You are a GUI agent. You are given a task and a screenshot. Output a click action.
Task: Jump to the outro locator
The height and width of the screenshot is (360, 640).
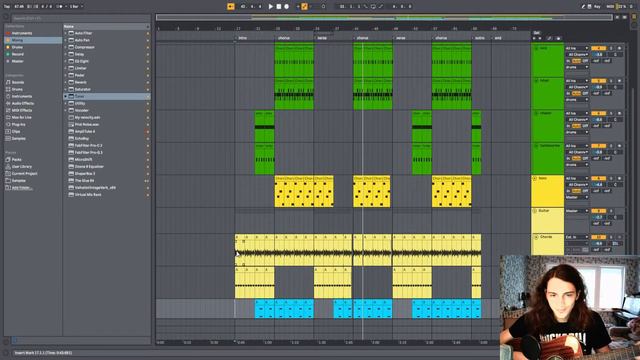pos(480,38)
